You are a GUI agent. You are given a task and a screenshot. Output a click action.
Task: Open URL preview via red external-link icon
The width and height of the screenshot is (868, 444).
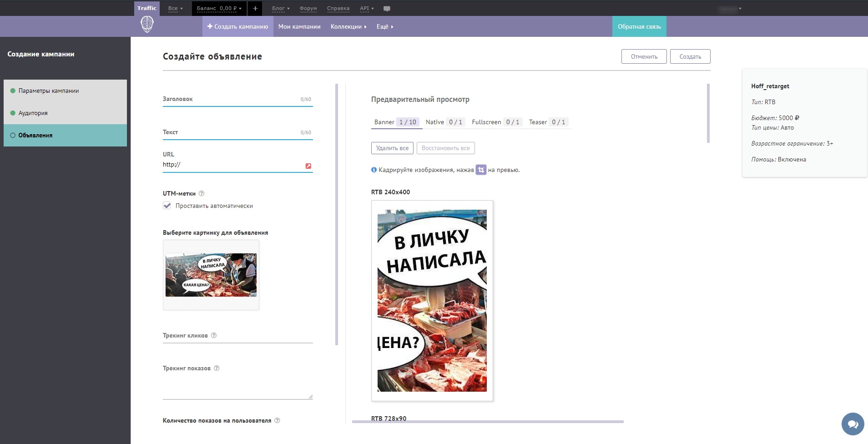pyautogui.click(x=309, y=166)
